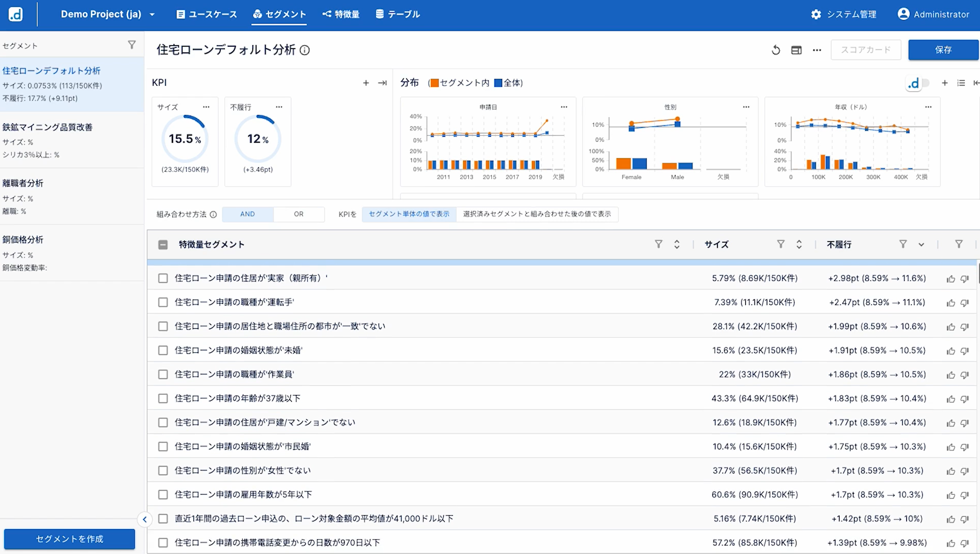Add a KPI with the plus icon

[366, 83]
